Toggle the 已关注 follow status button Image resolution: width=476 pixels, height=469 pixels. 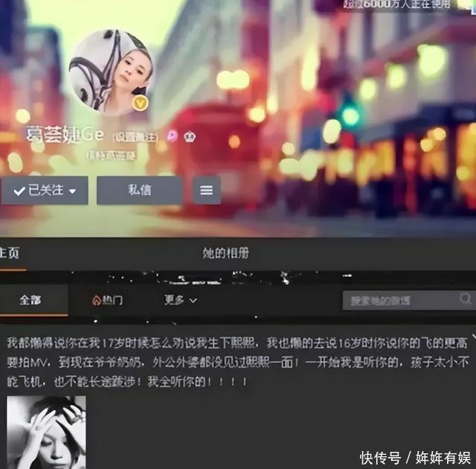(x=45, y=191)
